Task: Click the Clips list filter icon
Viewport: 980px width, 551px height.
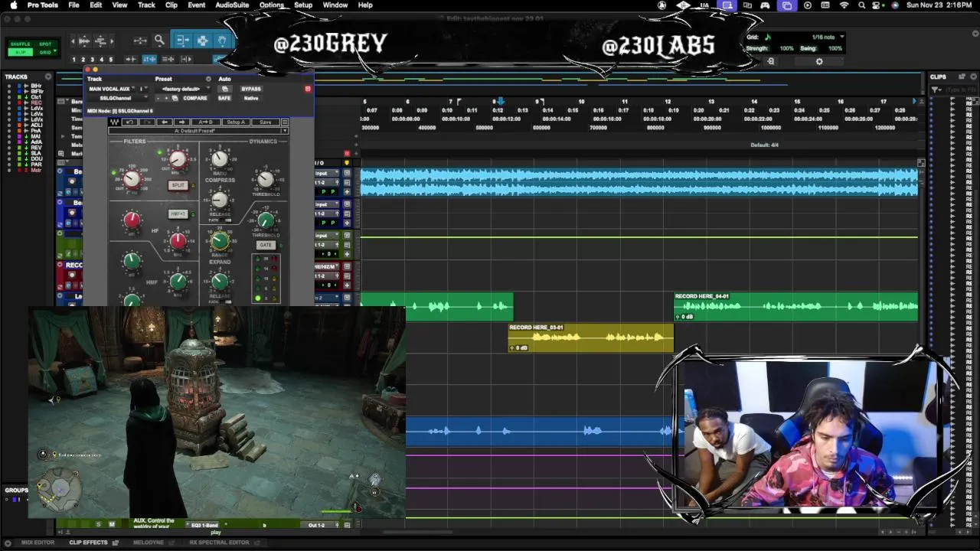Action: [936, 90]
